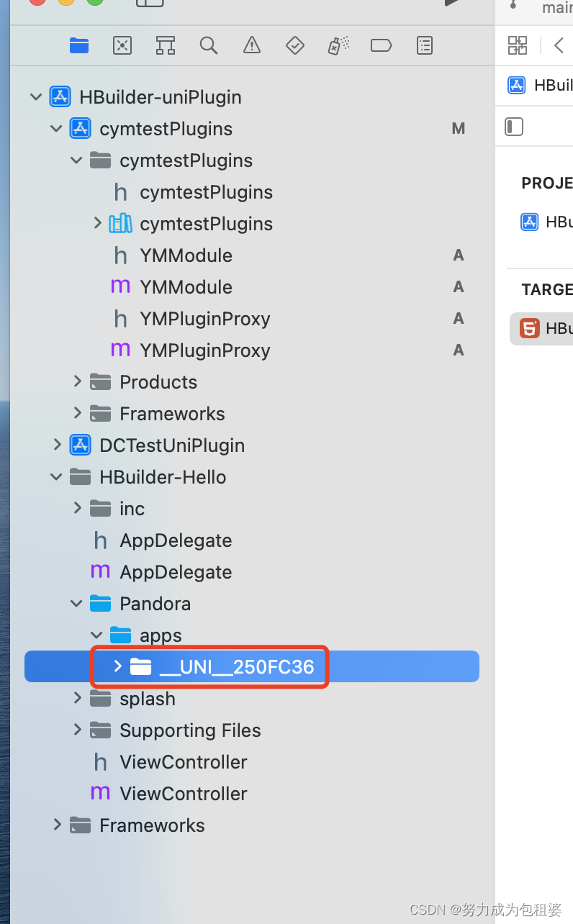Select the Products folder row
The width and height of the screenshot is (573, 924).
click(252, 382)
